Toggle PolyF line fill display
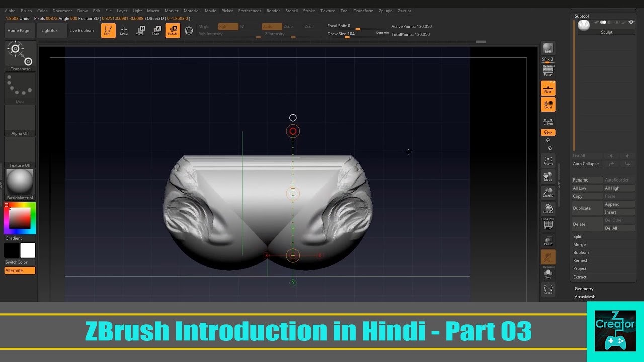Image resolution: width=644 pixels, height=362 pixels. click(548, 224)
